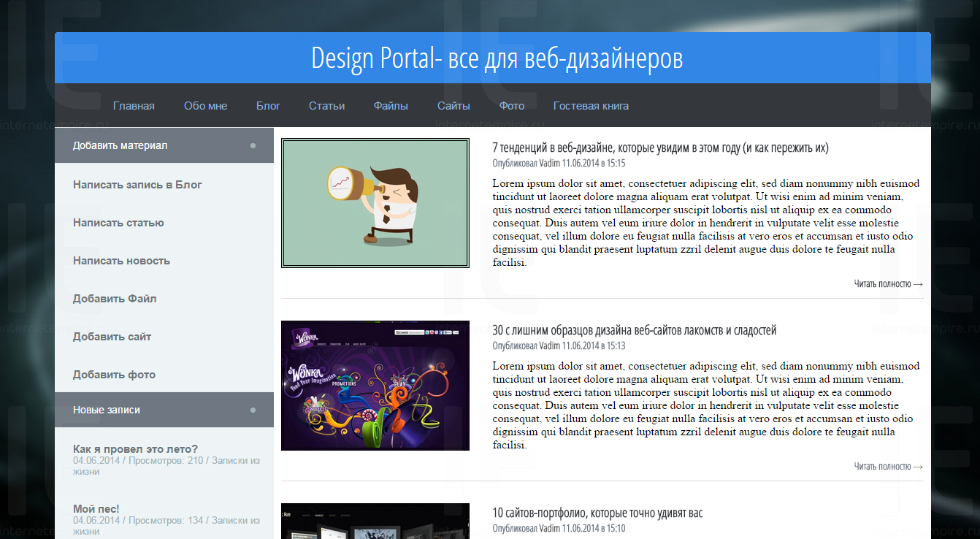The image size is (980, 539).
Task: Open the Главная menu item
Action: (134, 106)
